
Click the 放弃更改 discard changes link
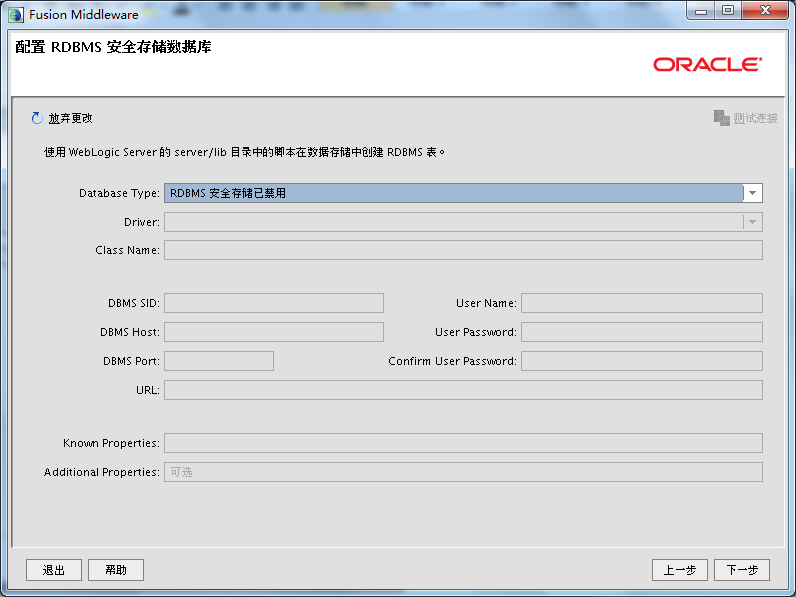[71, 118]
